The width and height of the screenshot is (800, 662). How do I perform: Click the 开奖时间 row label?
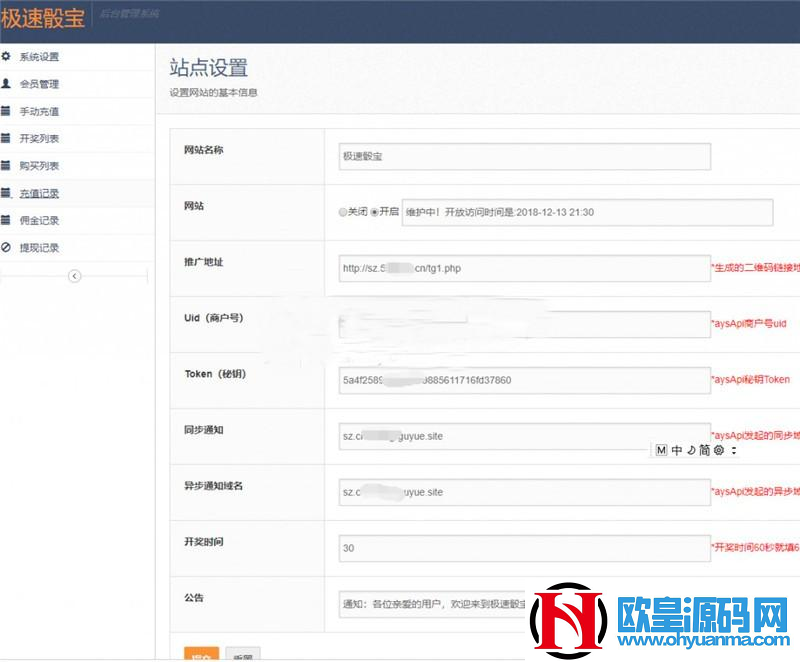click(x=204, y=542)
